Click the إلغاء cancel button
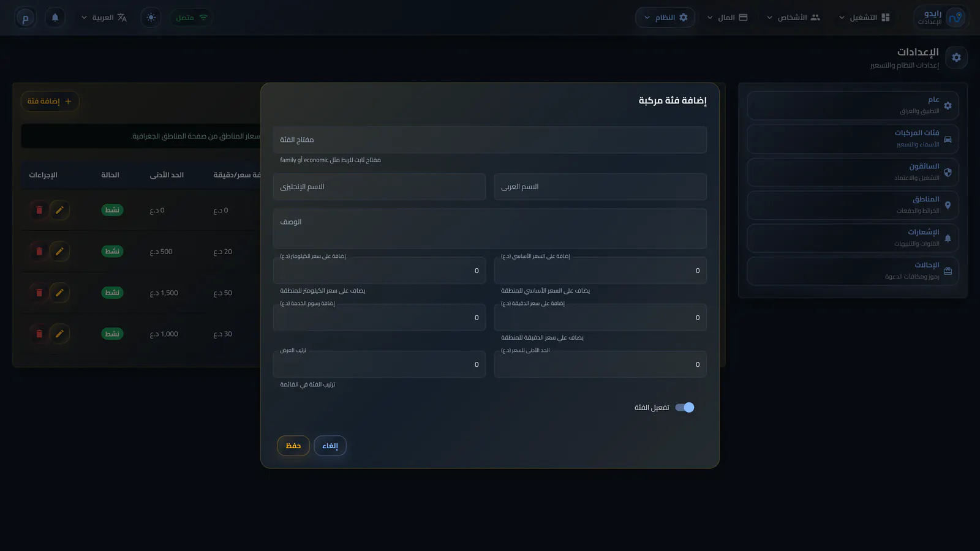Image resolution: width=980 pixels, height=551 pixels. coord(330,446)
